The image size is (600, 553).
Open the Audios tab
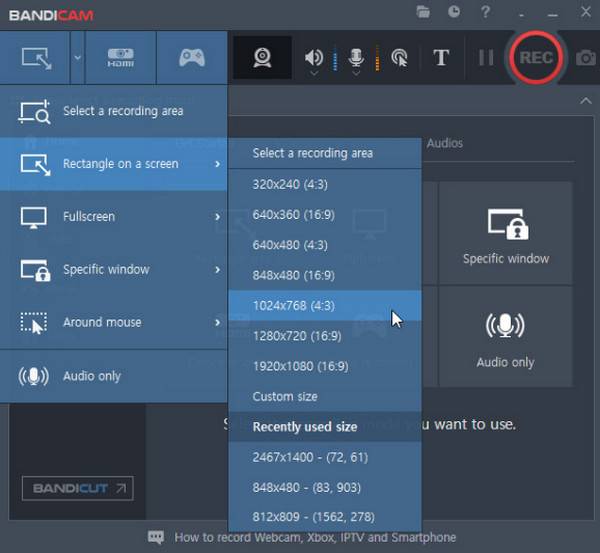click(x=445, y=143)
